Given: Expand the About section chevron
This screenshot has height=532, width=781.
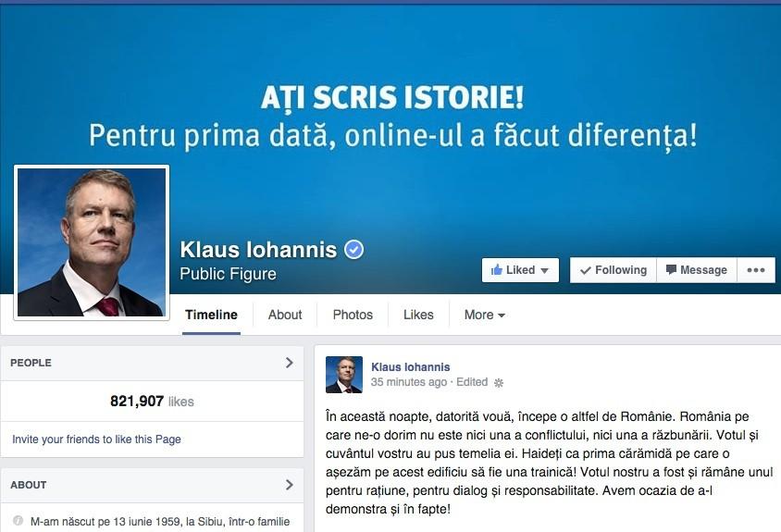Looking at the screenshot, I should 290,485.
